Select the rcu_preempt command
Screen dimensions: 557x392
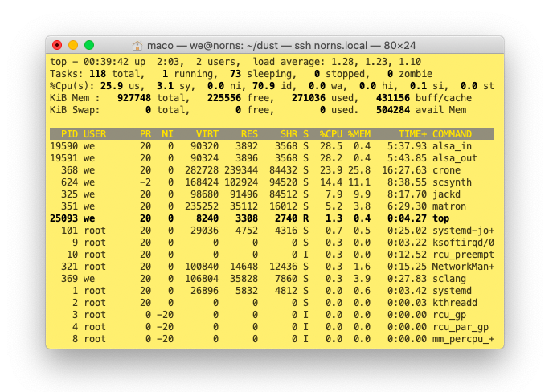(x=463, y=255)
